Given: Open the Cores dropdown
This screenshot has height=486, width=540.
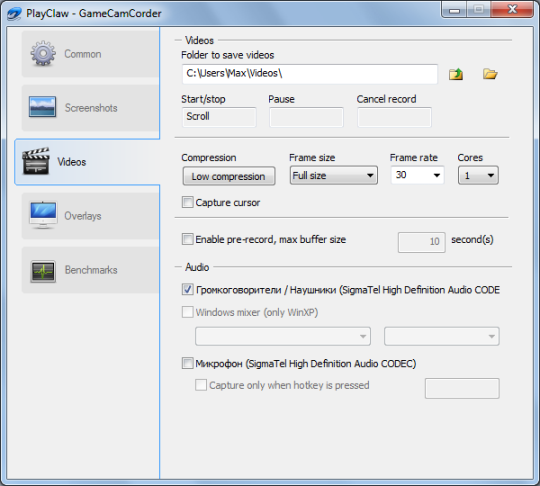Looking at the screenshot, I should pos(478,175).
